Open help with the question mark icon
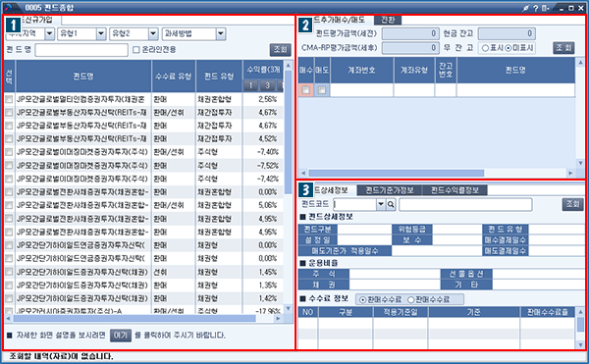Viewport: 589px width, 364px height. coord(535,8)
